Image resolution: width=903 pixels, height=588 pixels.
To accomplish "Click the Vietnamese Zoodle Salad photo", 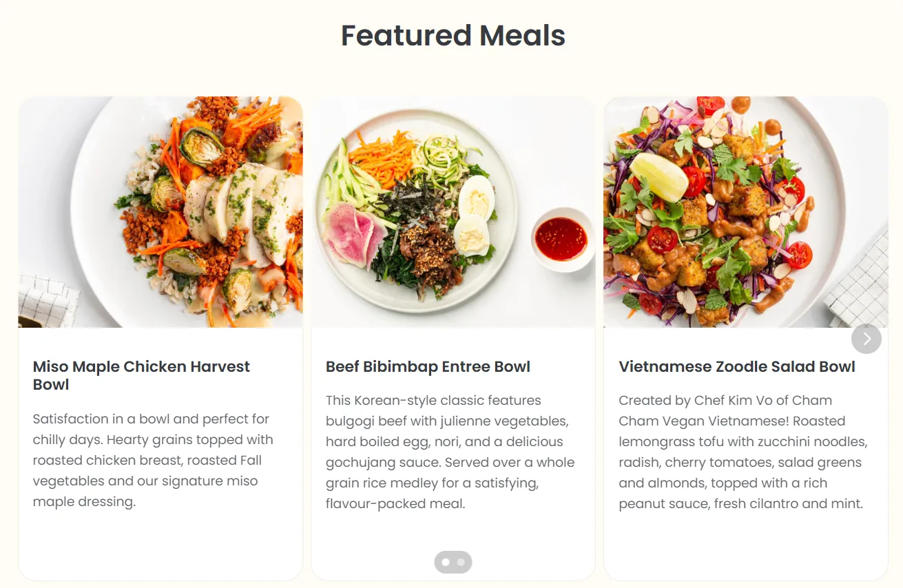I will coord(745,212).
